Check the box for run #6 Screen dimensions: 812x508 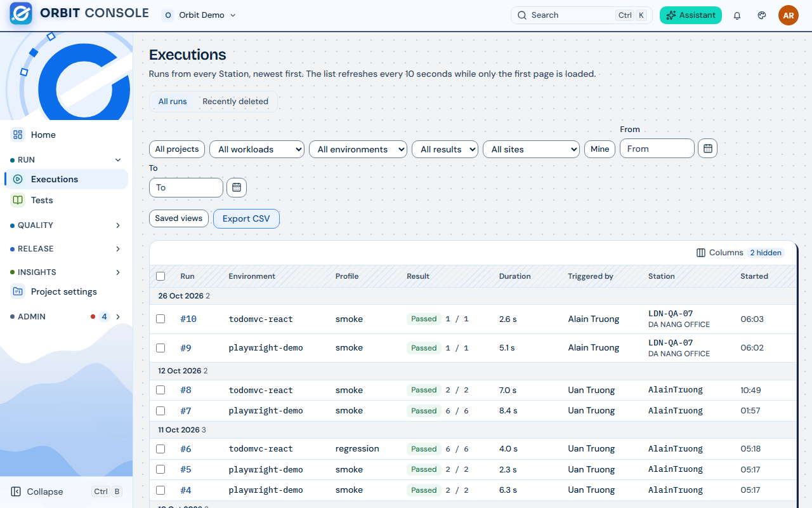tap(160, 449)
